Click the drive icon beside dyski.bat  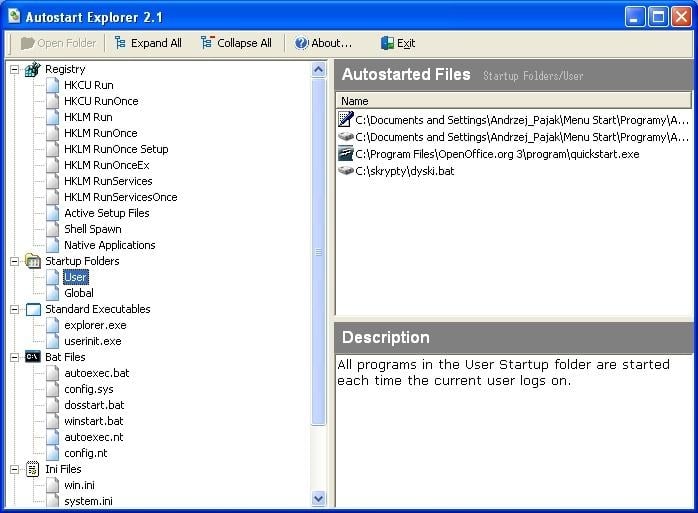tap(345, 171)
